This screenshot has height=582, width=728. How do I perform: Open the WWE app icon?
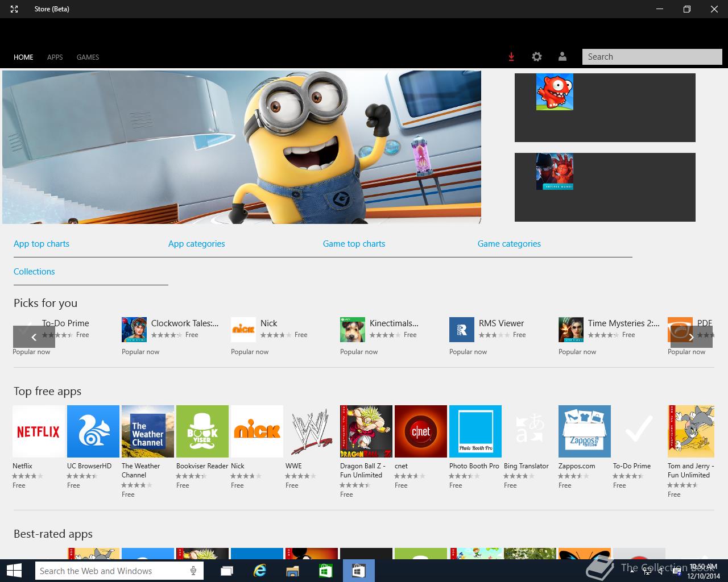[312, 431]
